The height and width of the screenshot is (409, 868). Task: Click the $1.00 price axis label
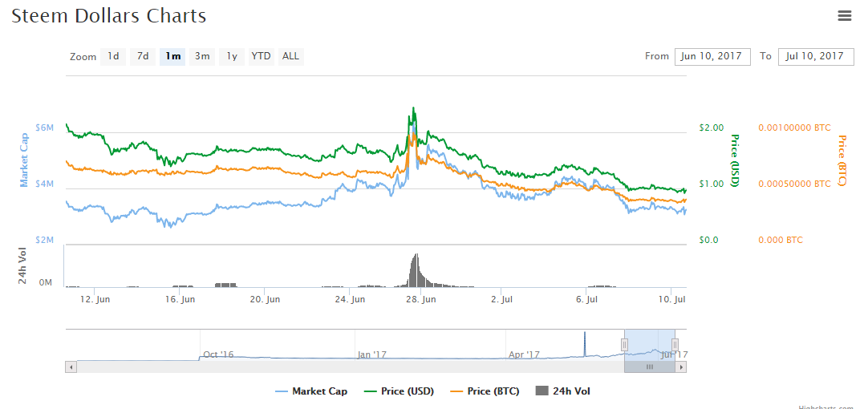point(712,184)
